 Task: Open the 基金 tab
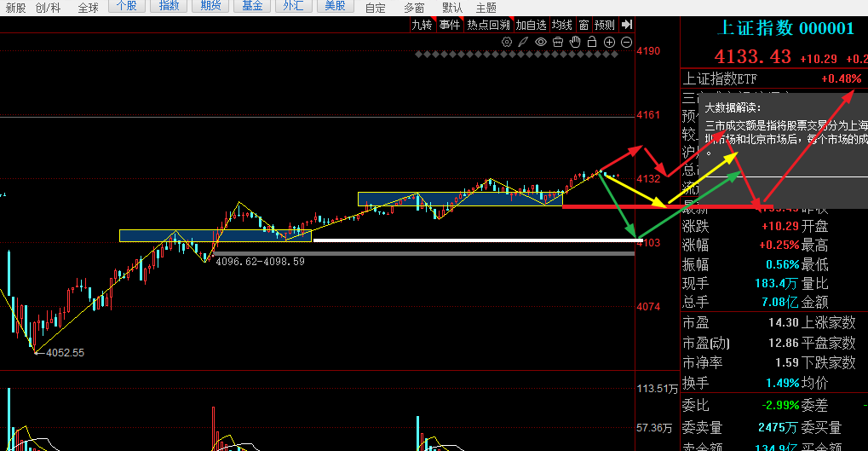252,6
